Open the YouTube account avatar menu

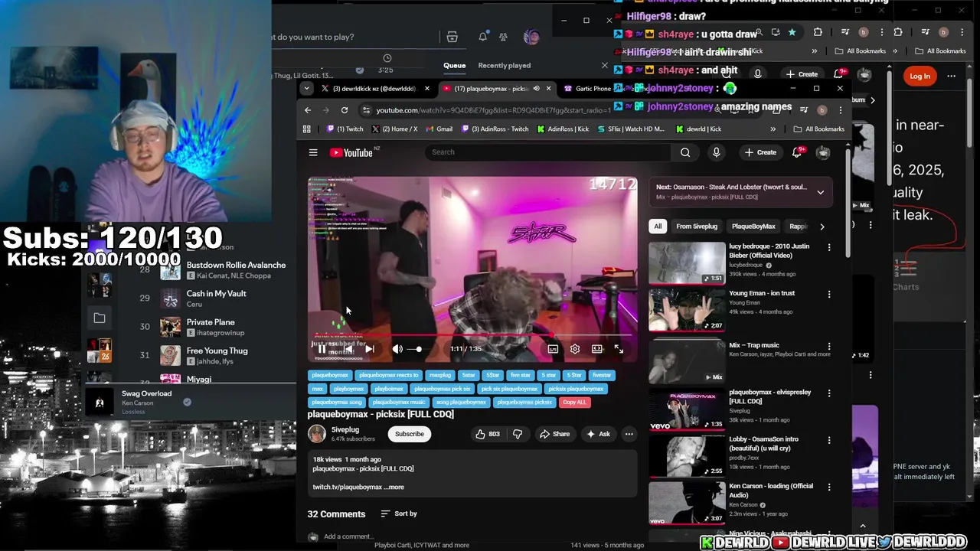pyautogui.click(x=823, y=152)
